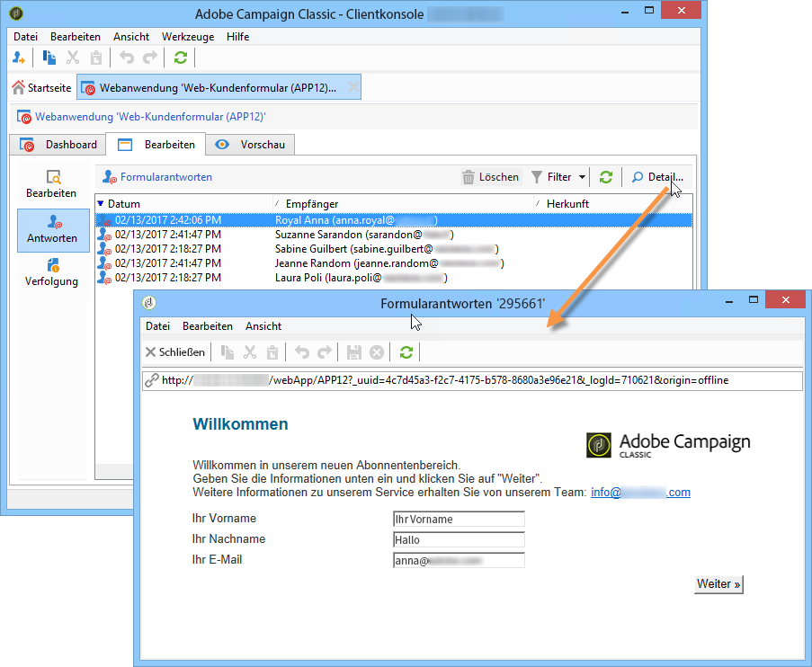
Task: Click the Ihr Nachname input field
Action: 459,539
